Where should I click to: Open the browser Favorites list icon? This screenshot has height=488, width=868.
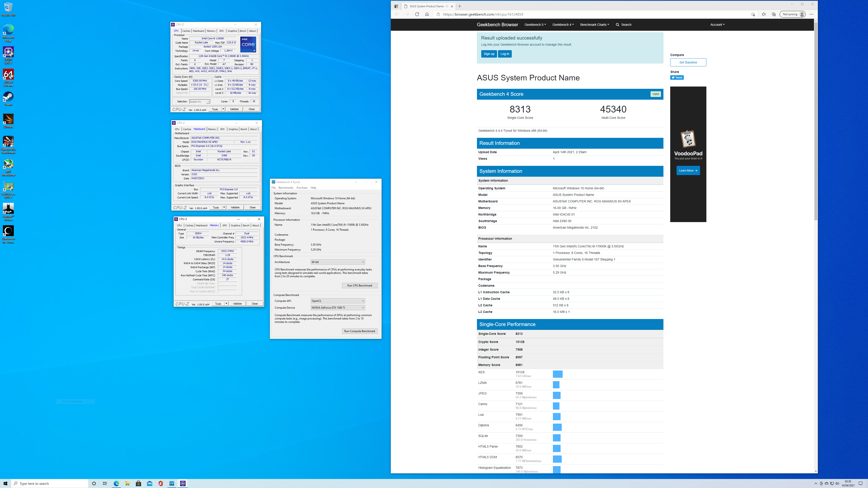[764, 14]
